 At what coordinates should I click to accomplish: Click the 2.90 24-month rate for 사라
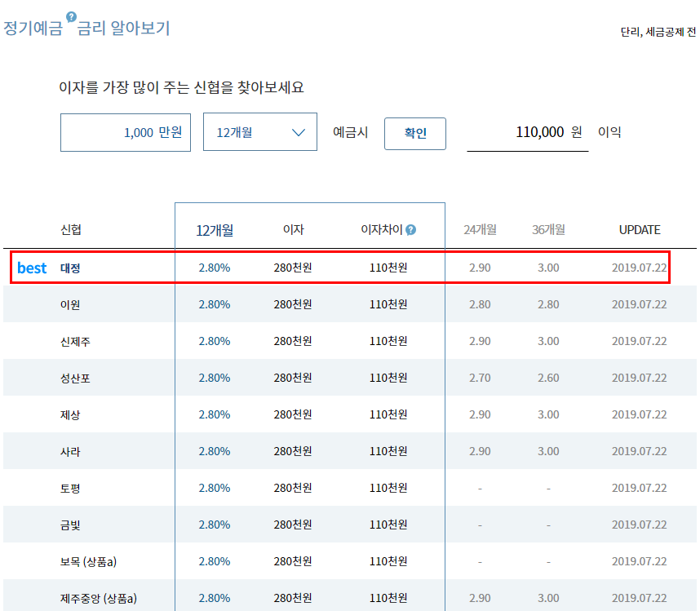coord(480,451)
